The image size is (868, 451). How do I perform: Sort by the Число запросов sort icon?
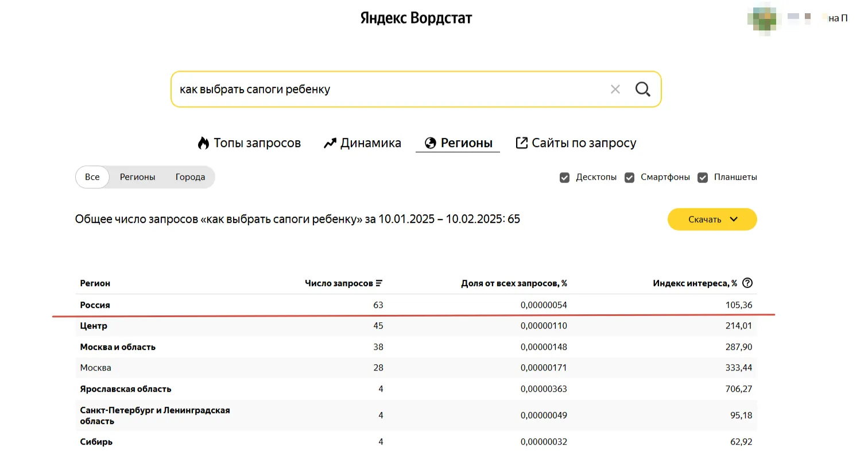[x=379, y=283]
